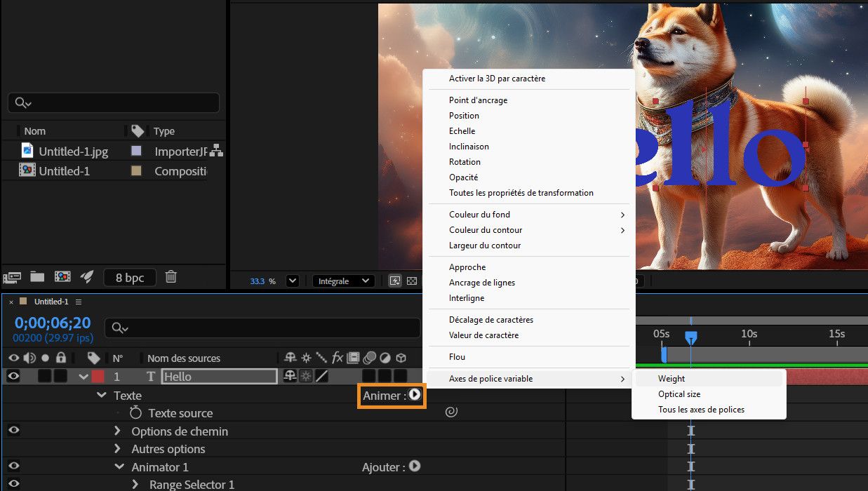
Task: Click the Project panel search magnifier icon
Action: pos(22,103)
